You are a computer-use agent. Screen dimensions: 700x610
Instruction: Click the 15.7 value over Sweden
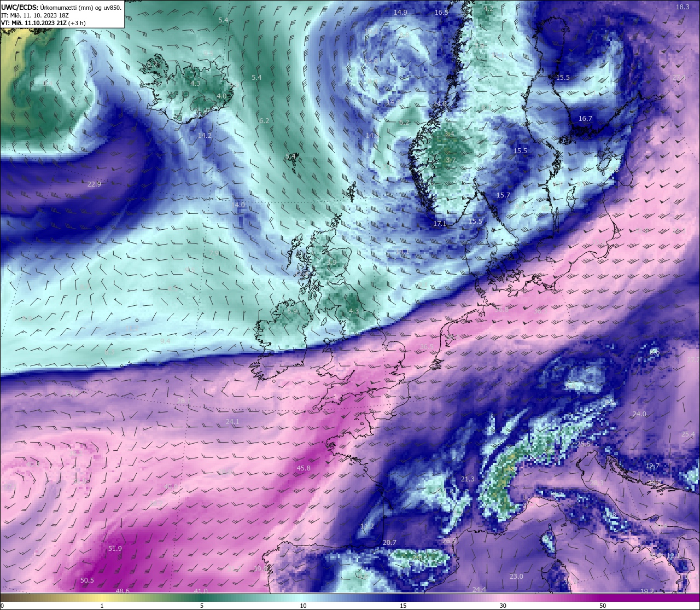(x=503, y=195)
